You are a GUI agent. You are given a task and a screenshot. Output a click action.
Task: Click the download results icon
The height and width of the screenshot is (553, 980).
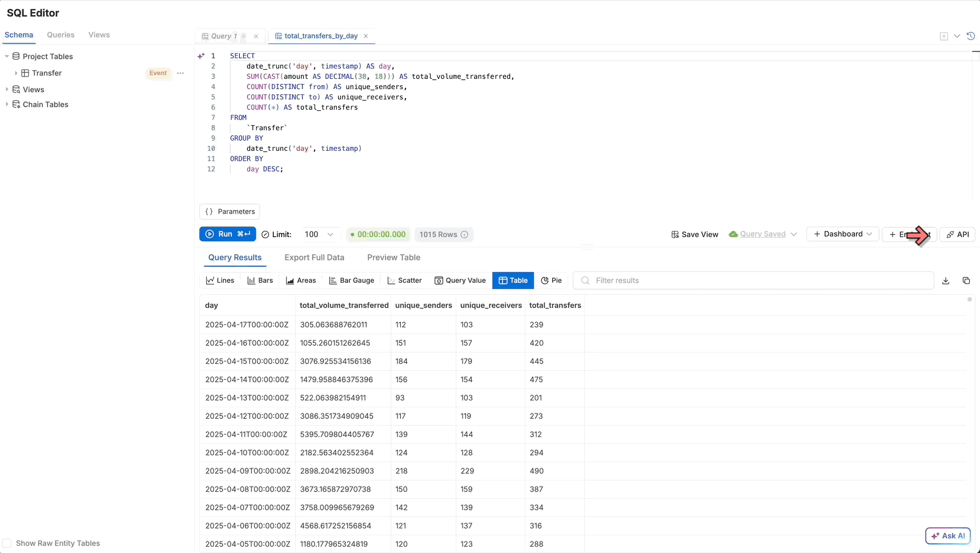pyautogui.click(x=946, y=280)
